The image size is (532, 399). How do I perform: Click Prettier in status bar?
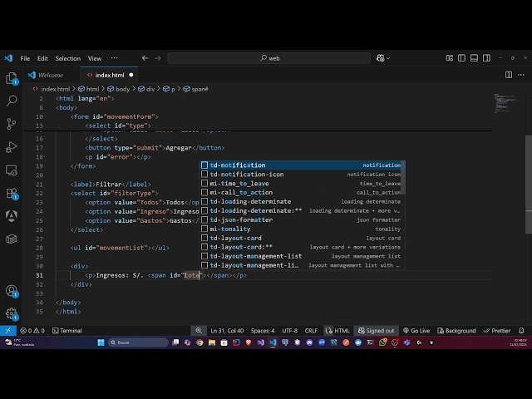(x=497, y=331)
